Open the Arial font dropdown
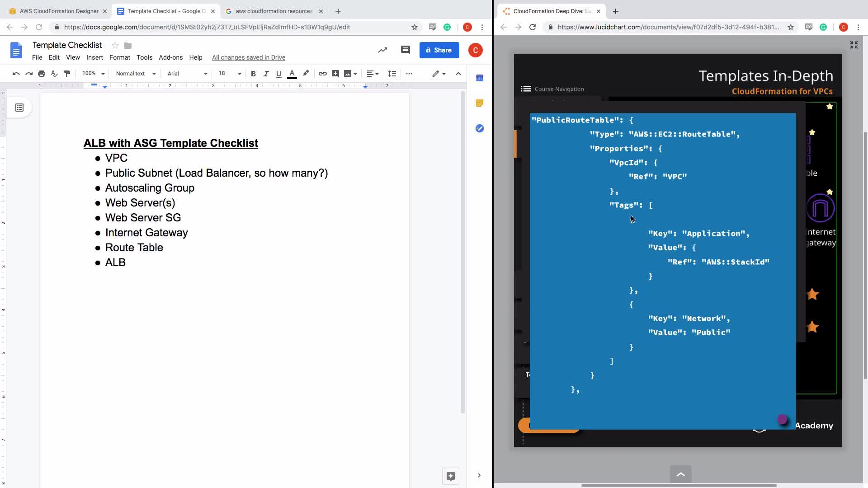Image resolution: width=868 pixels, height=488 pixels. pyautogui.click(x=187, y=74)
